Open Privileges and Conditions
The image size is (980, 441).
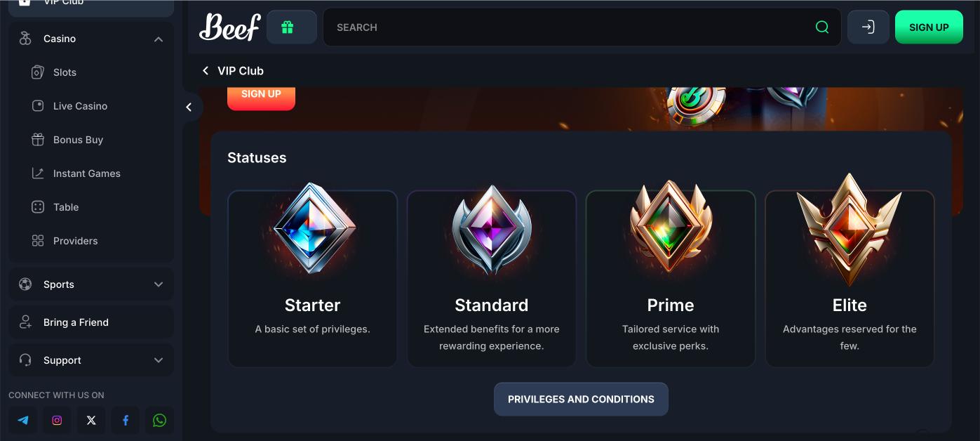(x=581, y=399)
